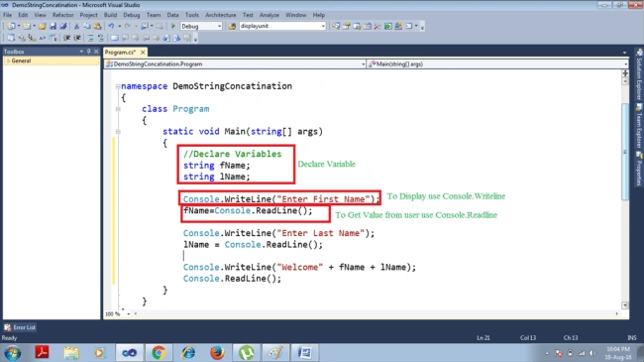
Task: Click the Display Word Completion icon
Action: [x=43, y=38]
